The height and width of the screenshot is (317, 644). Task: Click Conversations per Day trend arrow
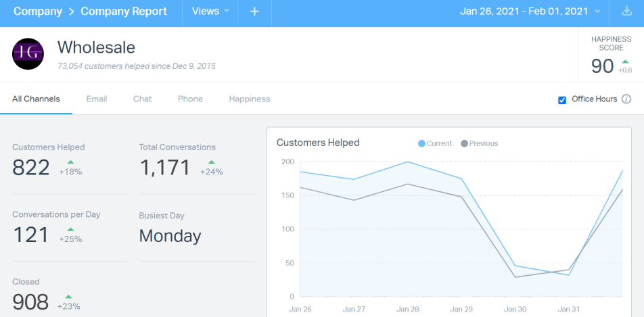(70, 230)
